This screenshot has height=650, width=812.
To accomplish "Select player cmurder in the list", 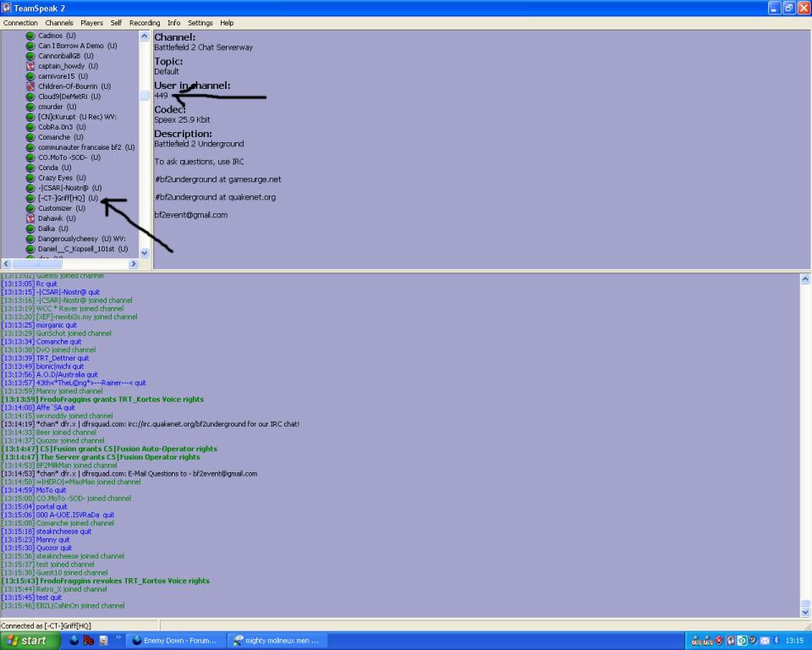I will click(x=57, y=107).
